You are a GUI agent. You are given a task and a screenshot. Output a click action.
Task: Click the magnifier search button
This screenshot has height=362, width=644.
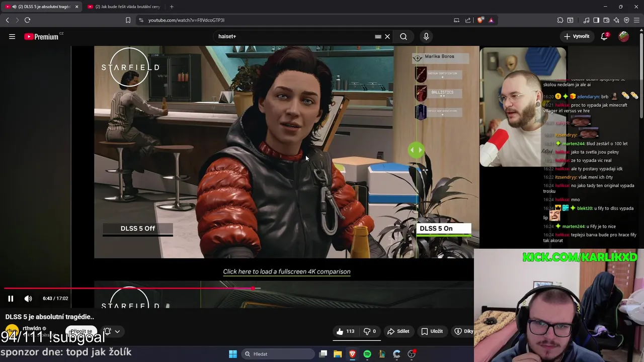[404, 36]
